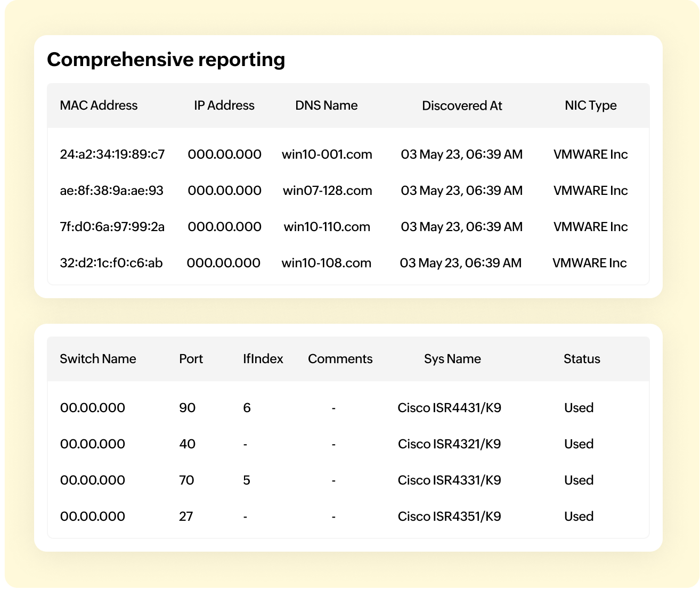
Task: Click the Cisco ISR4321/K9 sys name
Action: tap(450, 444)
